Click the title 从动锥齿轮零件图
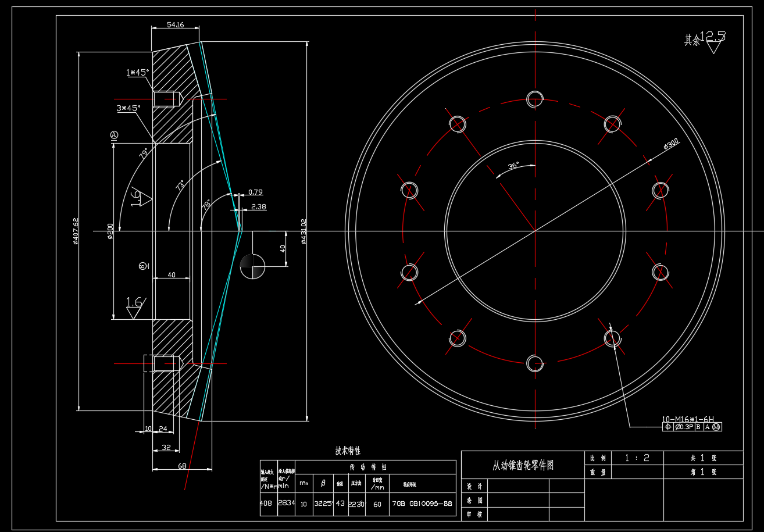This screenshot has width=764, height=532. pos(523,465)
